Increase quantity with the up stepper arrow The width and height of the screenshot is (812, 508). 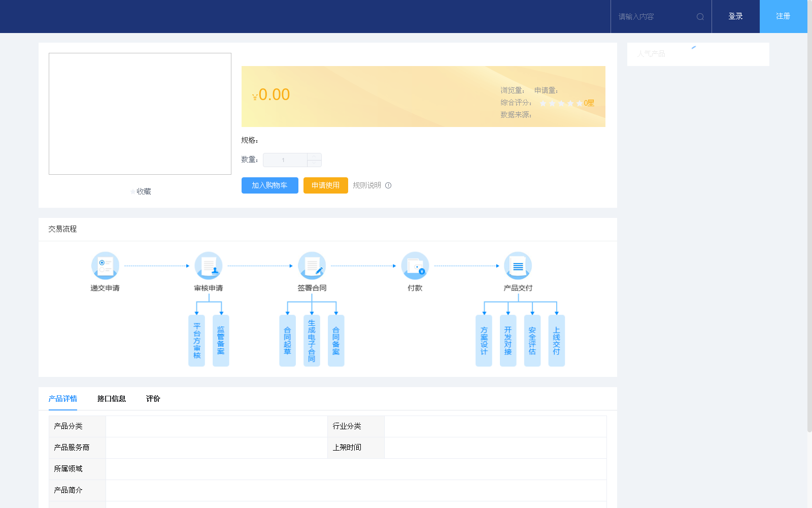(x=314, y=156)
